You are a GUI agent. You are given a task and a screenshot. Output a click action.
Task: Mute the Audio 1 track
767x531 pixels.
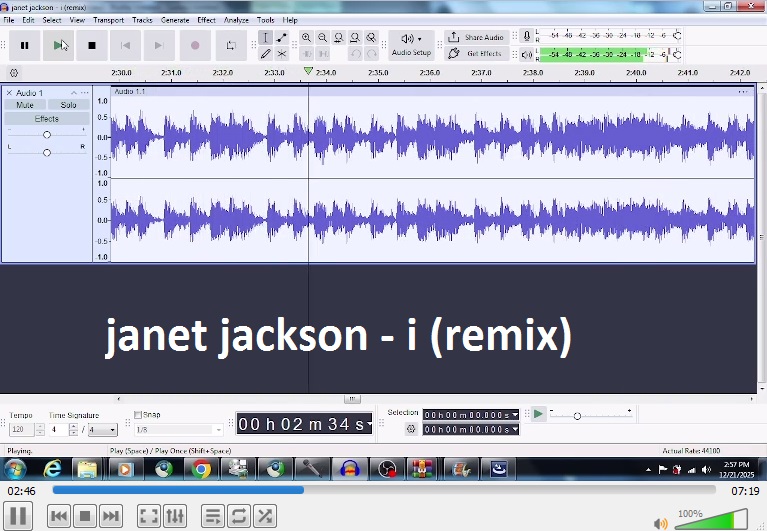click(25, 105)
